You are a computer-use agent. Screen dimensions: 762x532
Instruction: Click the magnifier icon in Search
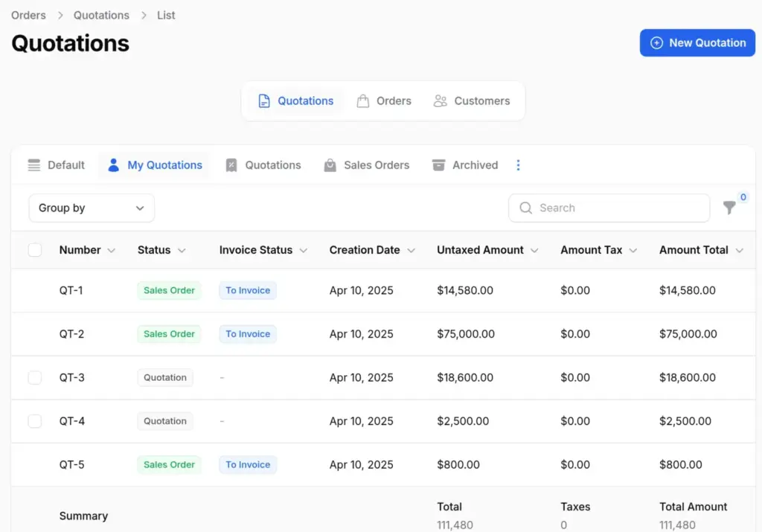pos(526,208)
